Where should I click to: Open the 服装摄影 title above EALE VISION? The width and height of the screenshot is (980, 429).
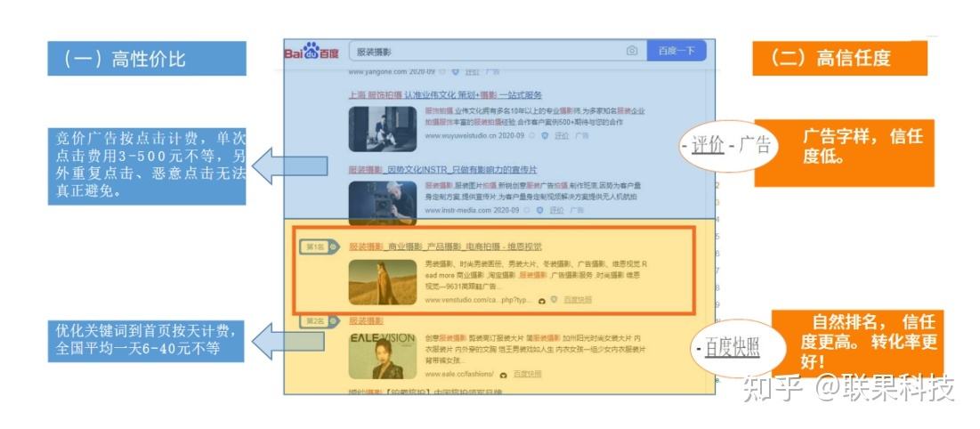click(x=366, y=320)
